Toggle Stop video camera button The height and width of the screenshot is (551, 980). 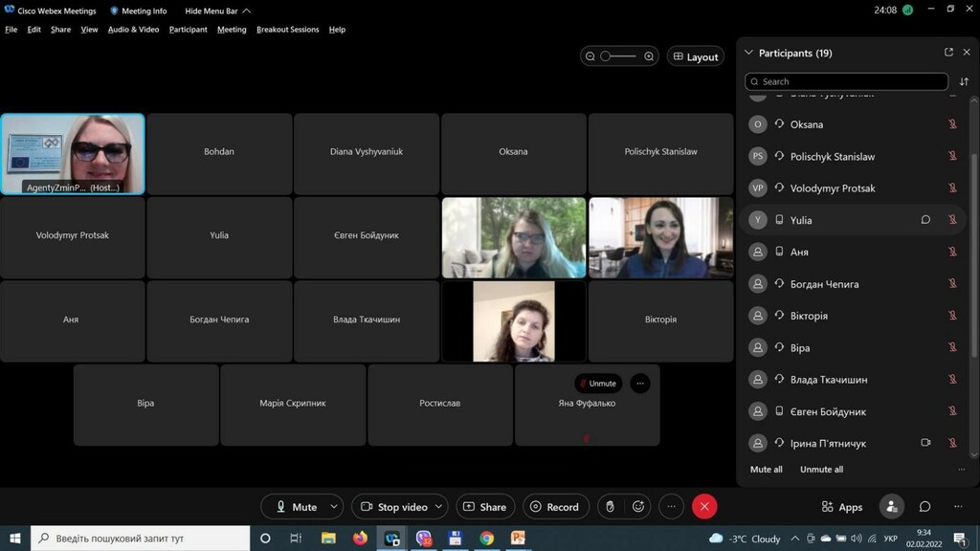pos(395,507)
